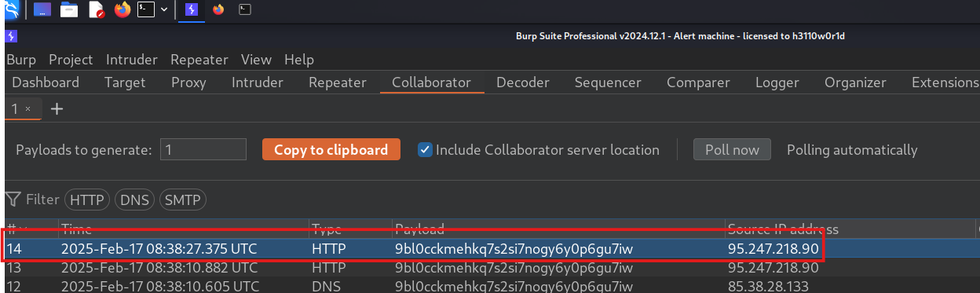The height and width of the screenshot is (293, 980).
Task: Select interaction row number 13
Action: pyautogui.click(x=492, y=267)
